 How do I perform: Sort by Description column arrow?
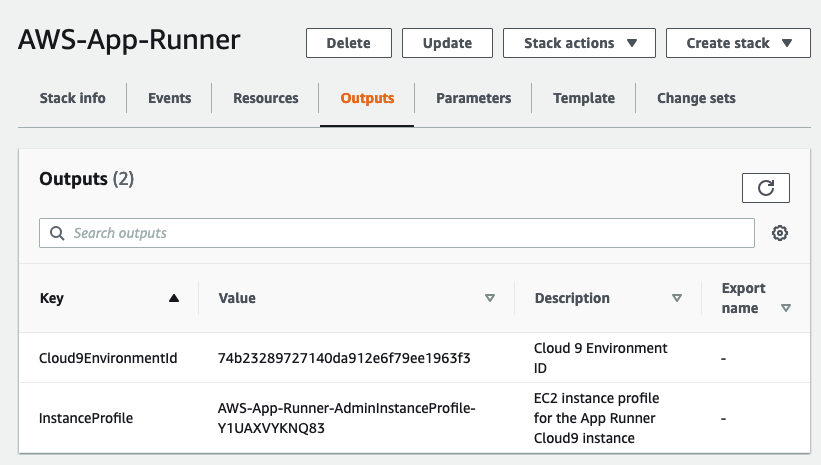tap(676, 298)
